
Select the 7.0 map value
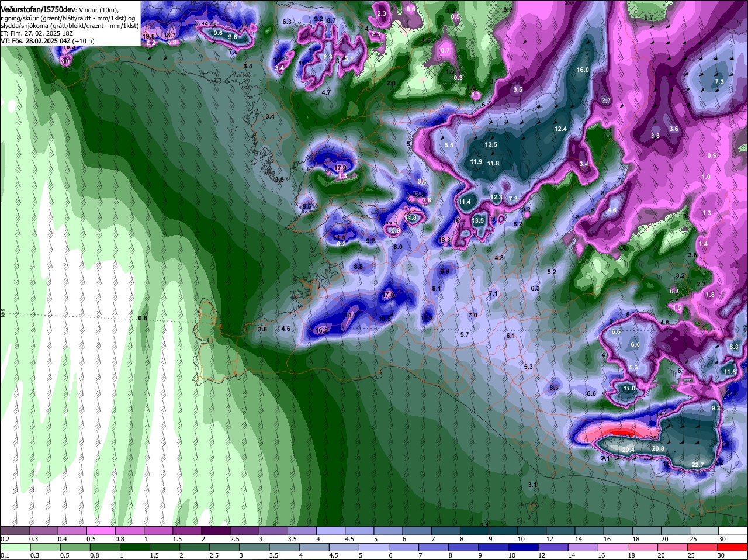click(x=473, y=315)
